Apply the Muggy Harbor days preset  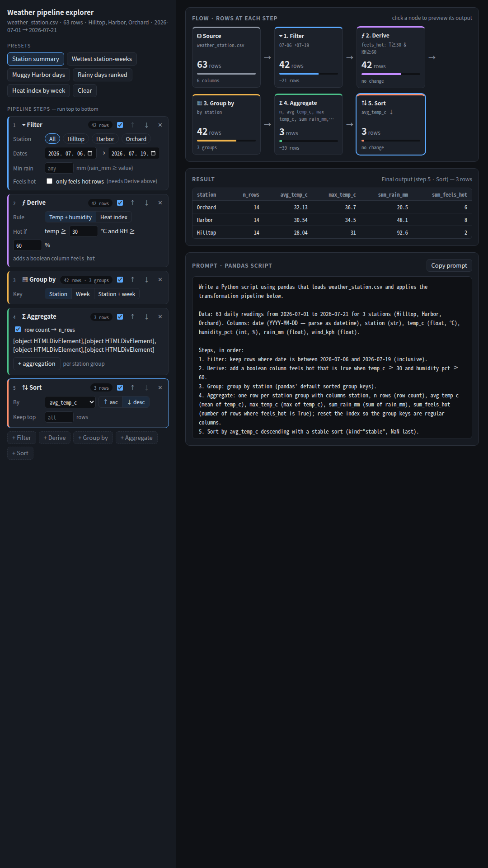coord(39,75)
